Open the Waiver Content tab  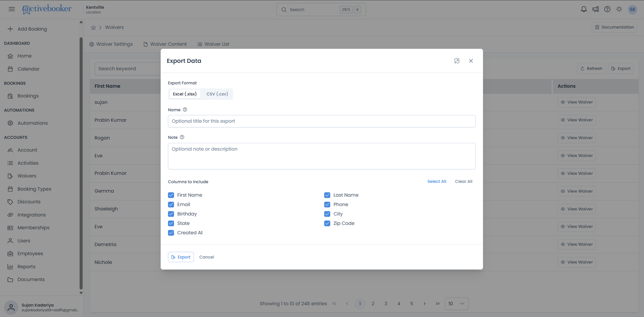point(165,44)
